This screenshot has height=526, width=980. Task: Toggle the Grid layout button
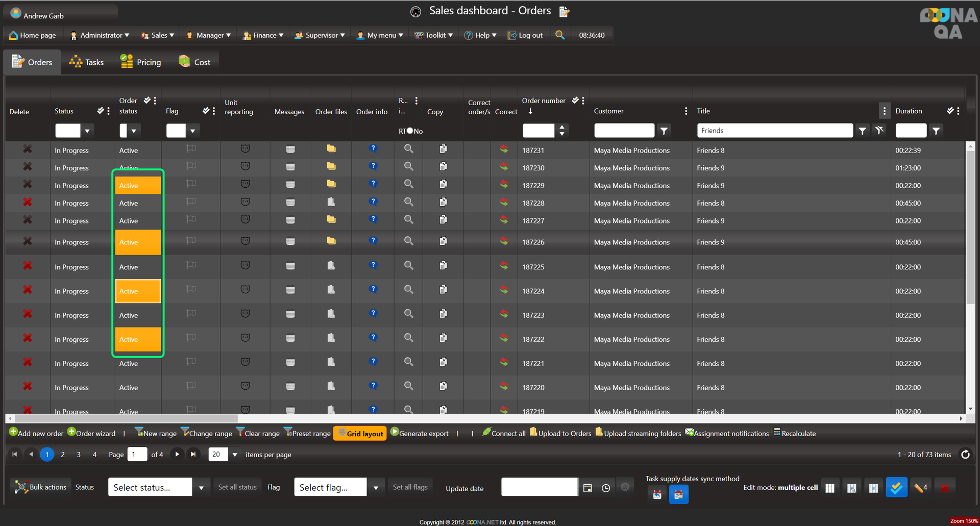click(360, 434)
